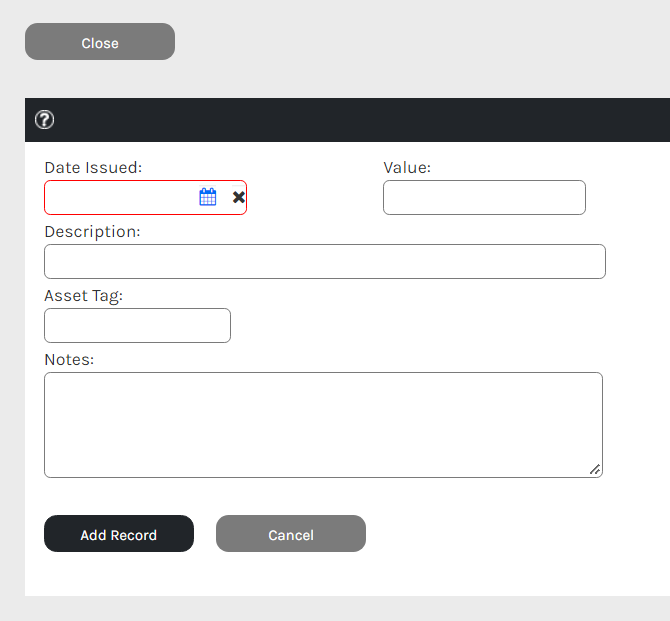Clear the Date Issued field with X icon
Screen dimensions: 670x621
tap(238, 197)
